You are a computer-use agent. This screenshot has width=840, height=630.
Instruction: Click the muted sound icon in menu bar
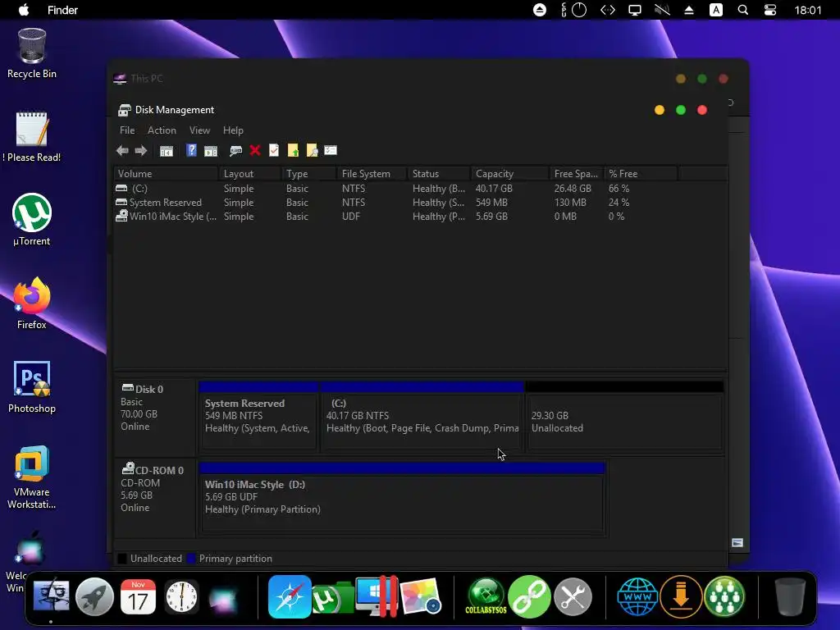(x=662, y=10)
